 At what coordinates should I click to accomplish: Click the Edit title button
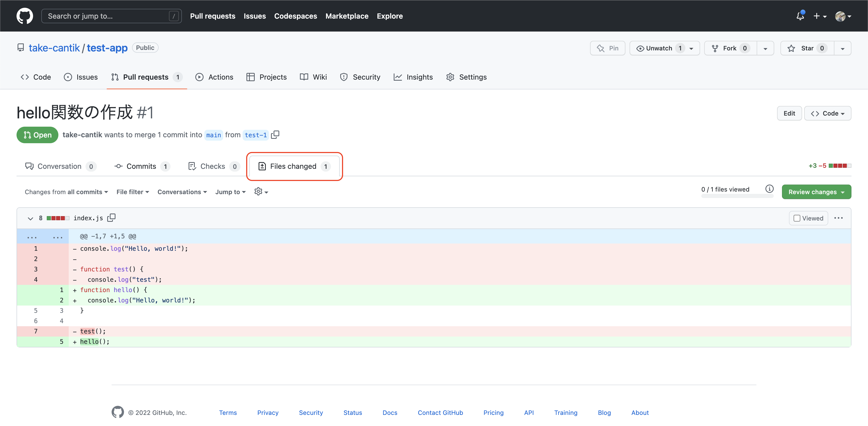tap(789, 113)
